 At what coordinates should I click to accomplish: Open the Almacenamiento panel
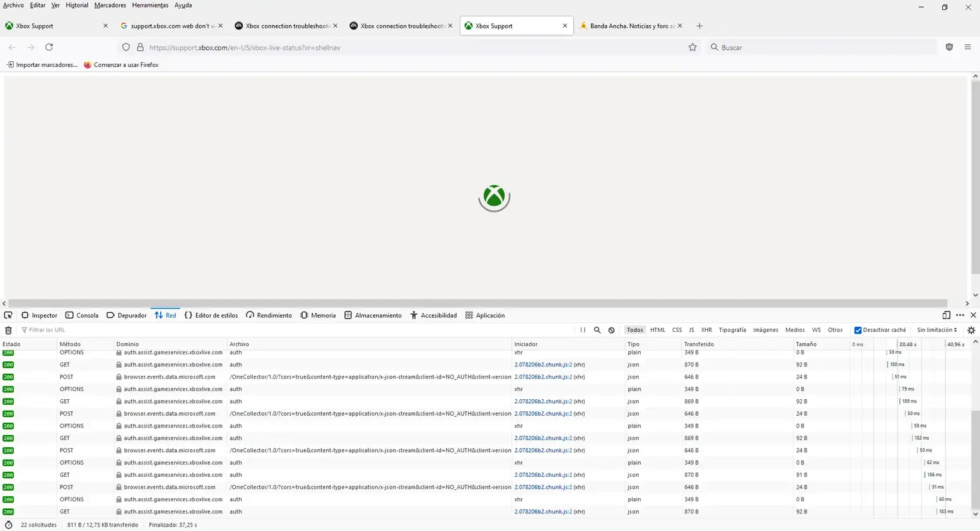[373, 315]
